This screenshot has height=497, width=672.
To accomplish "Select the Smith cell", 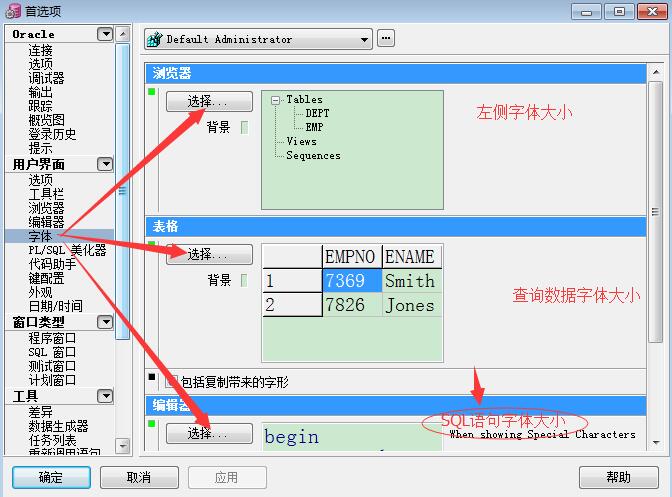I will point(411,281).
